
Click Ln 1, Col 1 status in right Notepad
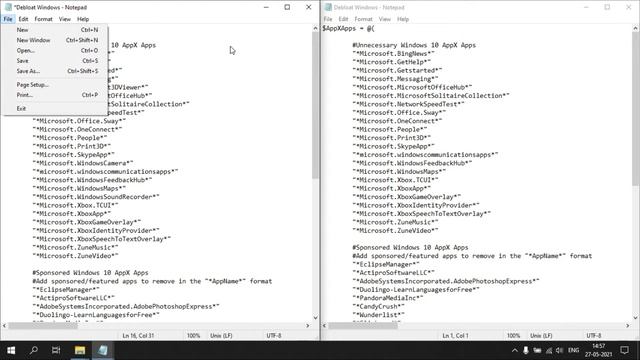(x=456, y=336)
